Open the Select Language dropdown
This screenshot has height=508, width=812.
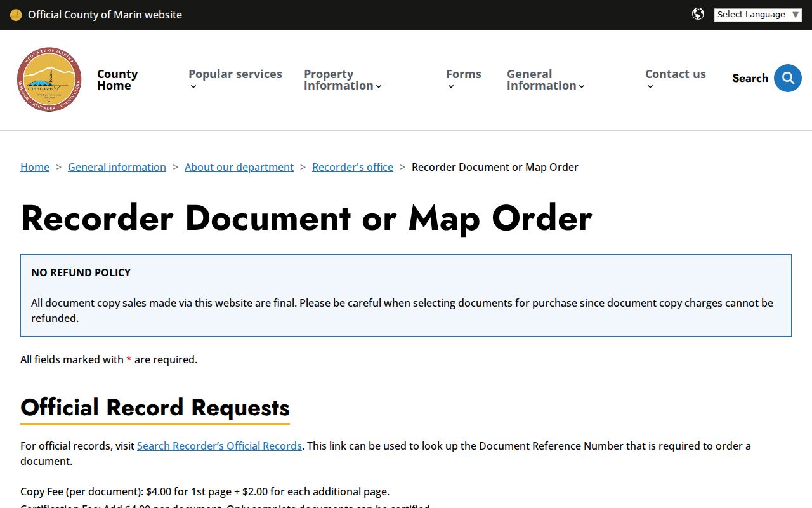[x=757, y=15]
